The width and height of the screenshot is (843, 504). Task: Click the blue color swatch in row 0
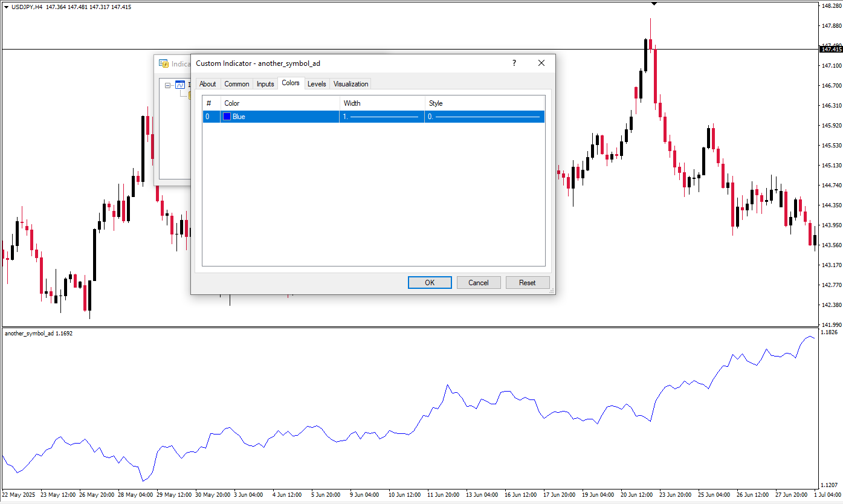[227, 117]
